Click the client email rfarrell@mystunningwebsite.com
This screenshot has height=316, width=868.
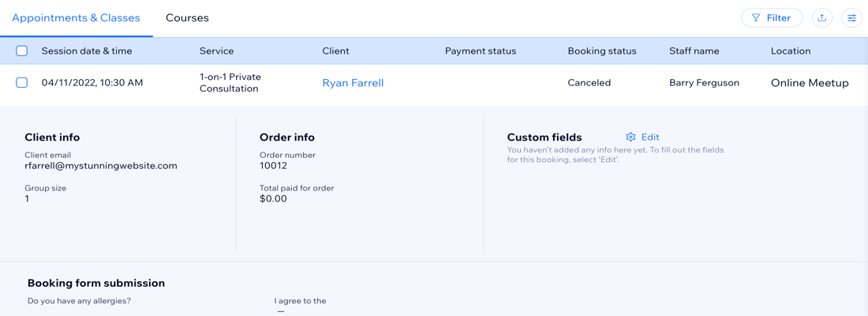tap(101, 166)
